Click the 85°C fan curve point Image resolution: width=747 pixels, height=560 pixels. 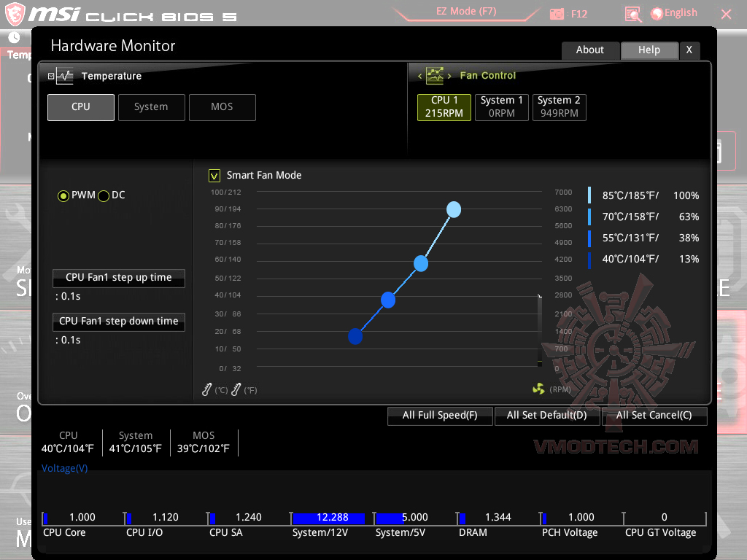click(454, 209)
